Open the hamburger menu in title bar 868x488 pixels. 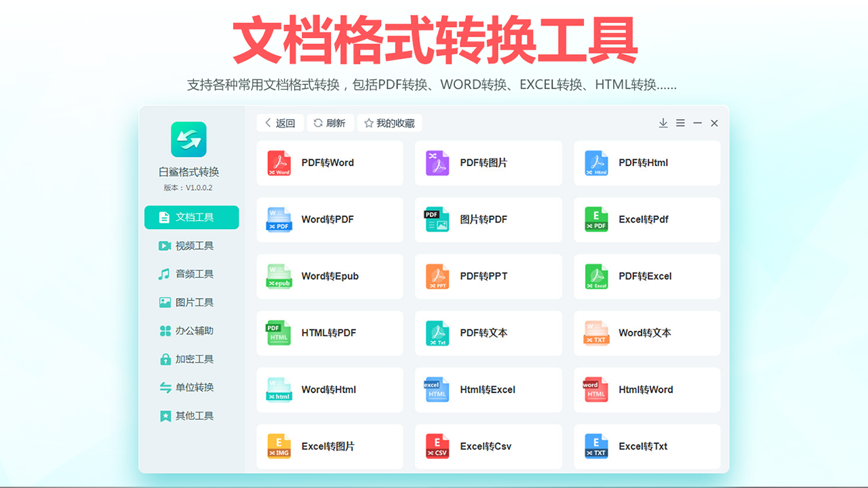click(x=680, y=123)
